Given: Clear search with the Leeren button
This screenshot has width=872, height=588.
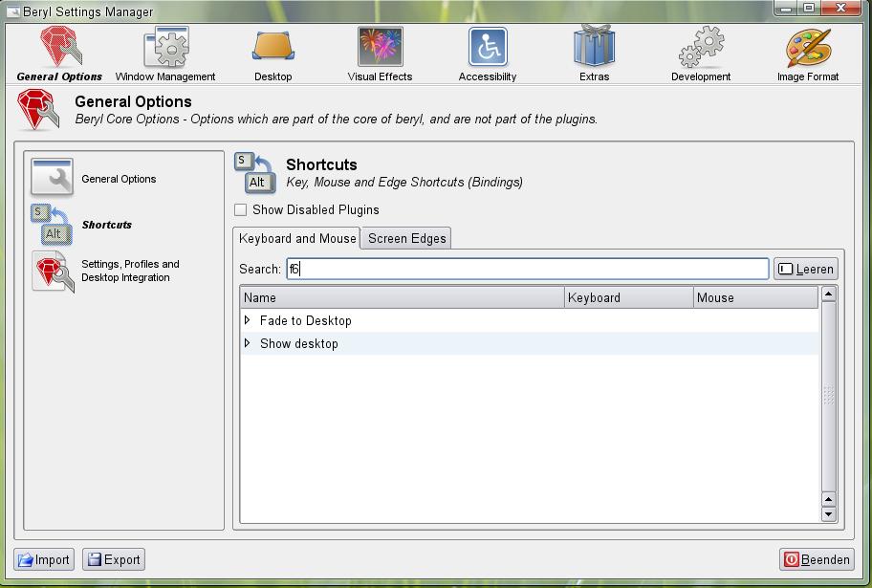Looking at the screenshot, I should pyautogui.click(x=805, y=270).
